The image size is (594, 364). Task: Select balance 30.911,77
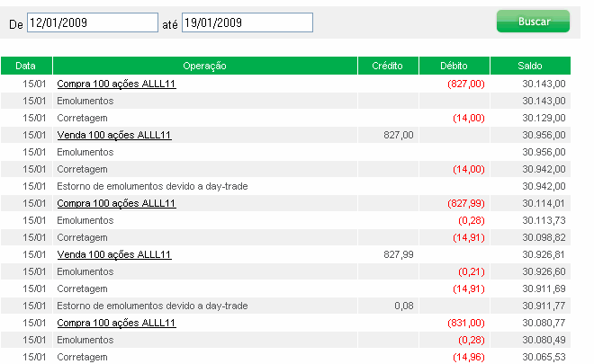pos(544,306)
